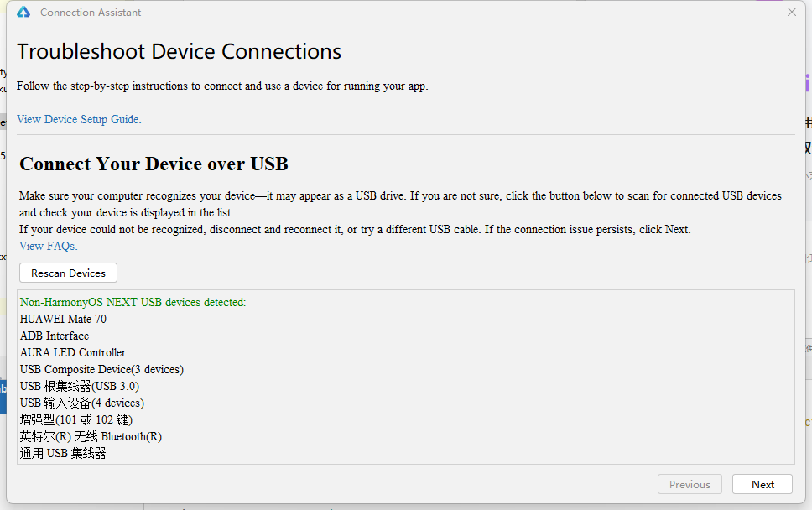The width and height of the screenshot is (812, 510).
Task: Click the Connection Assistant app icon
Action: [x=23, y=13]
